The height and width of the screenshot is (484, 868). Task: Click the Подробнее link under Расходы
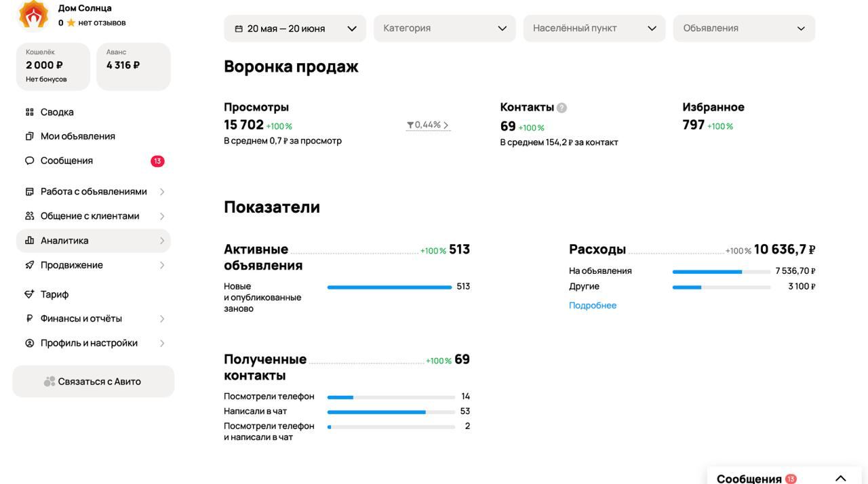coord(593,305)
